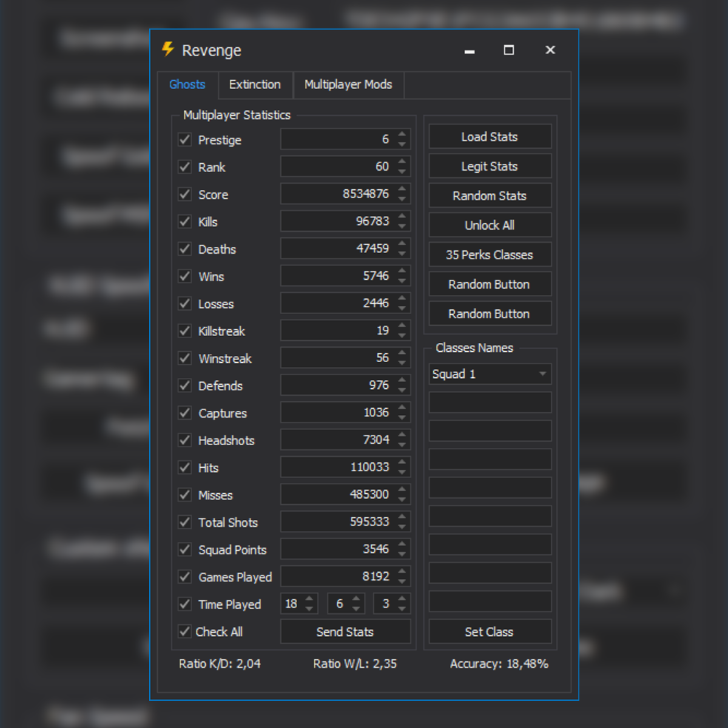Select first empty class name field
728x728 pixels.
[490, 402]
